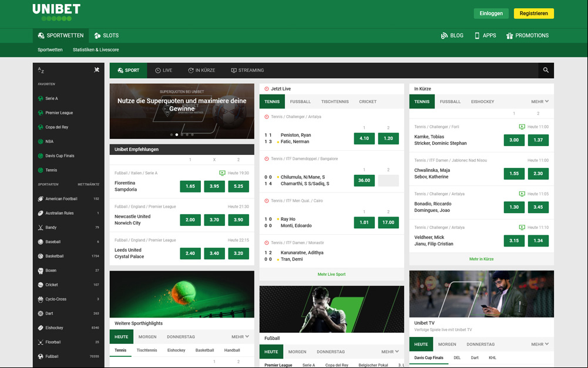The image size is (588, 368).
Task: Click the Davis Cup Finals icon
Action: coord(41,156)
